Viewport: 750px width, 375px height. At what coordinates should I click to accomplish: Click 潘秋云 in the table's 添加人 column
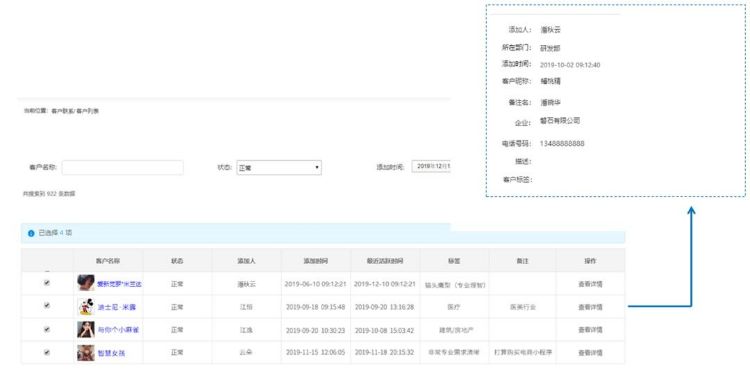click(x=246, y=284)
